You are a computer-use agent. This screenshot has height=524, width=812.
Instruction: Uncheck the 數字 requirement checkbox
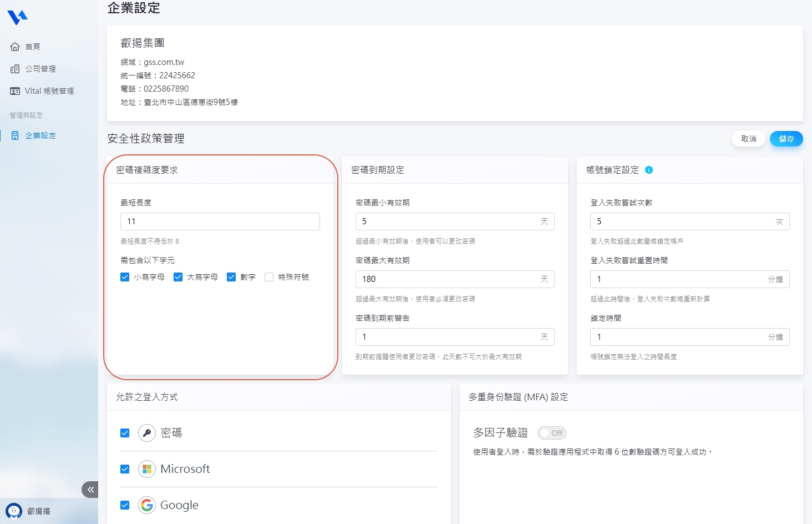point(231,277)
